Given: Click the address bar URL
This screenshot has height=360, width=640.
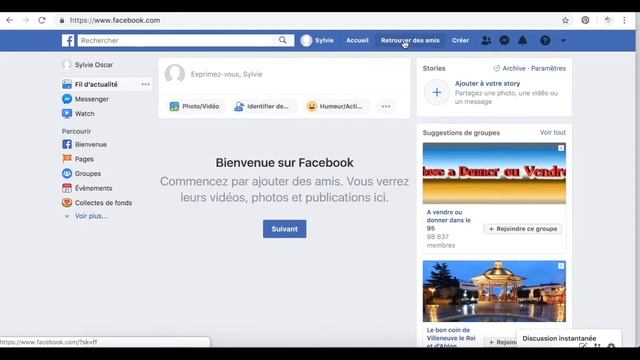Looking at the screenshot, I should [115, 20].
